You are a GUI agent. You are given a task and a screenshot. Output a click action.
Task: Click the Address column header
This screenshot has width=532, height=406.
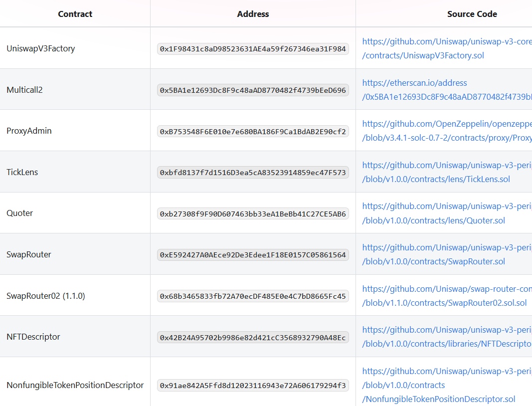tap(253, 14)
